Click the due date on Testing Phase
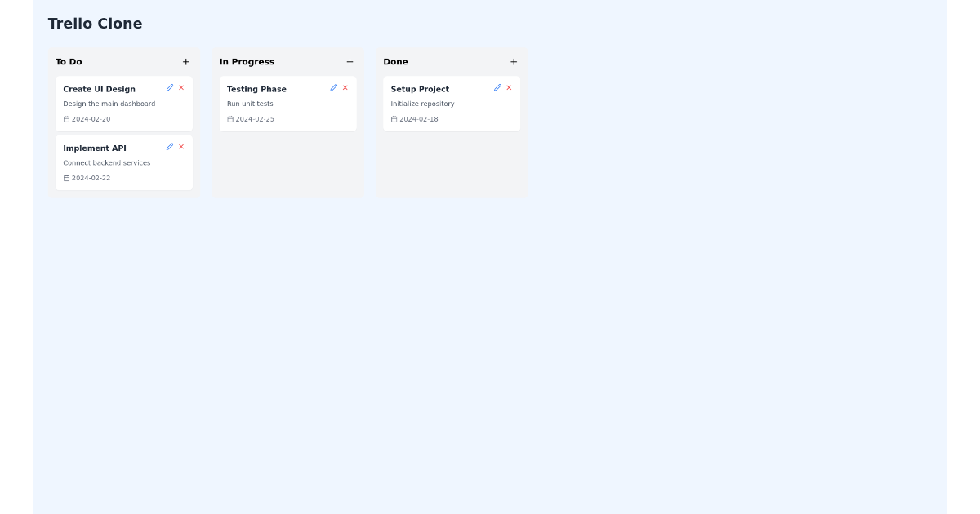Viewport: 980px width, 514px height. [x=254, y=118]
